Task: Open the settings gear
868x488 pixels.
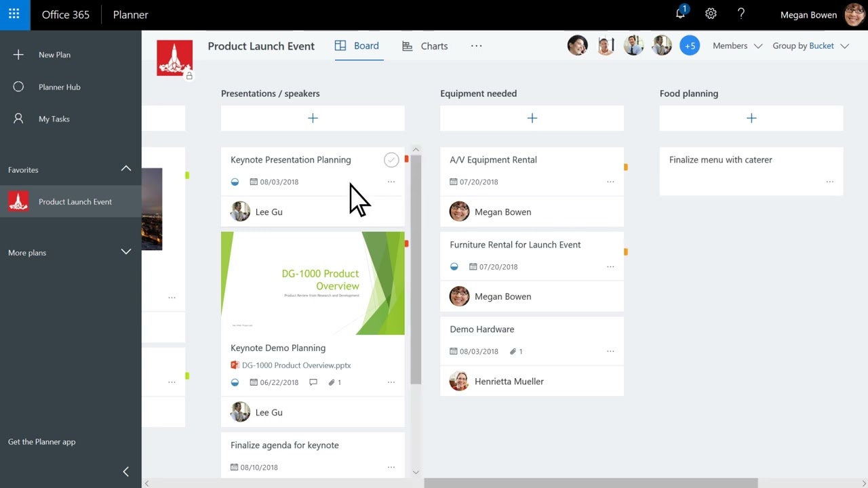Action: tap(711, 14)
